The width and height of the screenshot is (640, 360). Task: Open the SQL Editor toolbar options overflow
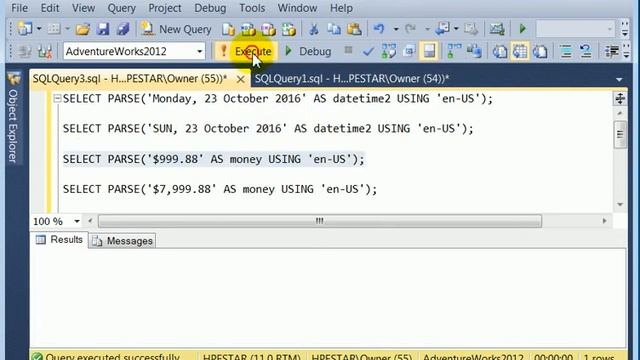[x=626, y=51]
